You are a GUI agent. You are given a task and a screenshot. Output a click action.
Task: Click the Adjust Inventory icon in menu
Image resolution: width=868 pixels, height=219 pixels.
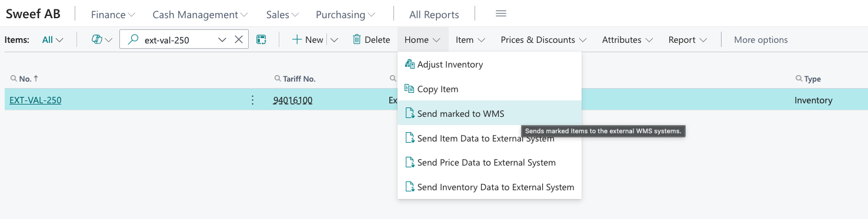coord(410,64)
